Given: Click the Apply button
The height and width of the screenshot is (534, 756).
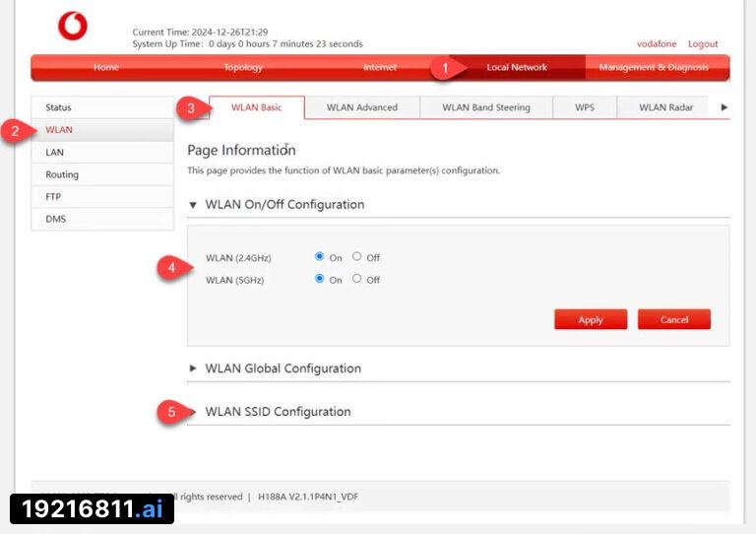Looking at the screenshot, I should (x=591, y=319).
